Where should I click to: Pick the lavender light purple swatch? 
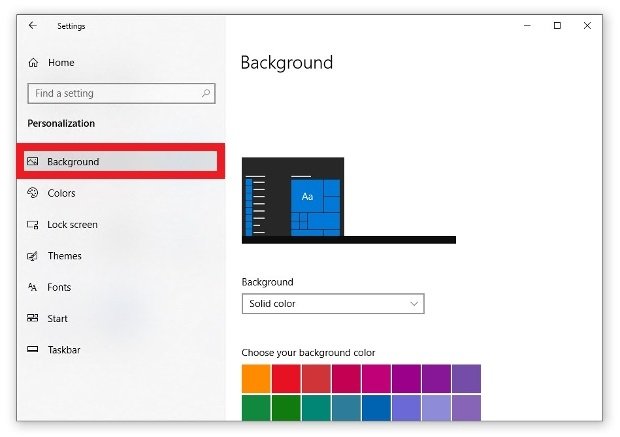pos(437,408)
